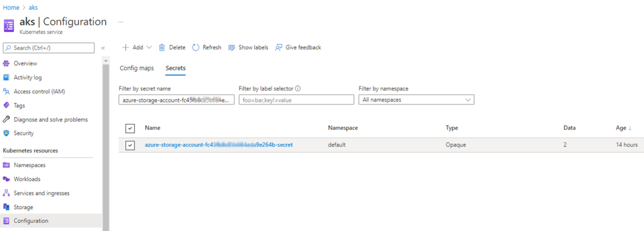Click the plus icon of Add

[126, 47]
